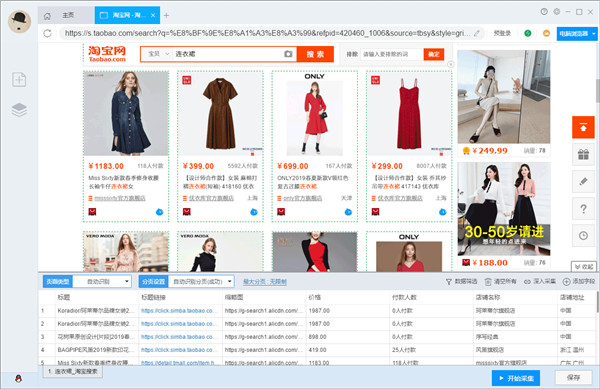Select the 连衣裙_淘宝搜索 task tab at bottom
Image resolution: width=600 pixels, height=389 pixels.
click(x=73, y=371)
